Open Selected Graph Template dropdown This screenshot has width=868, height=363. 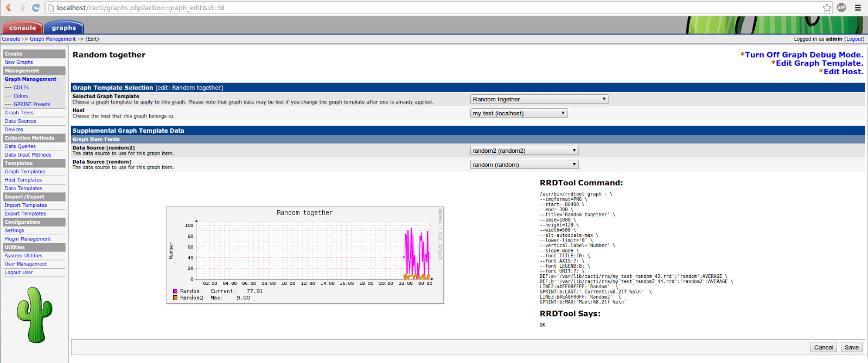[x=539, y=99]
